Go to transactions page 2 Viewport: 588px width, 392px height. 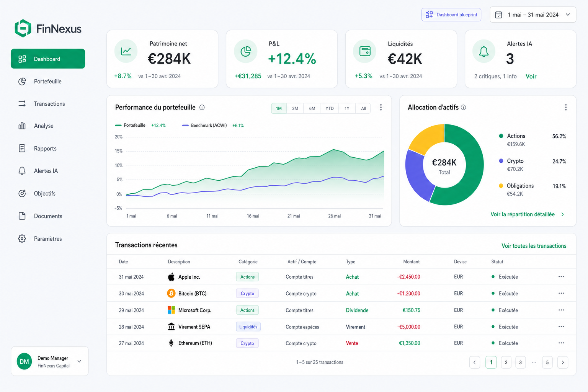point(506,362)
